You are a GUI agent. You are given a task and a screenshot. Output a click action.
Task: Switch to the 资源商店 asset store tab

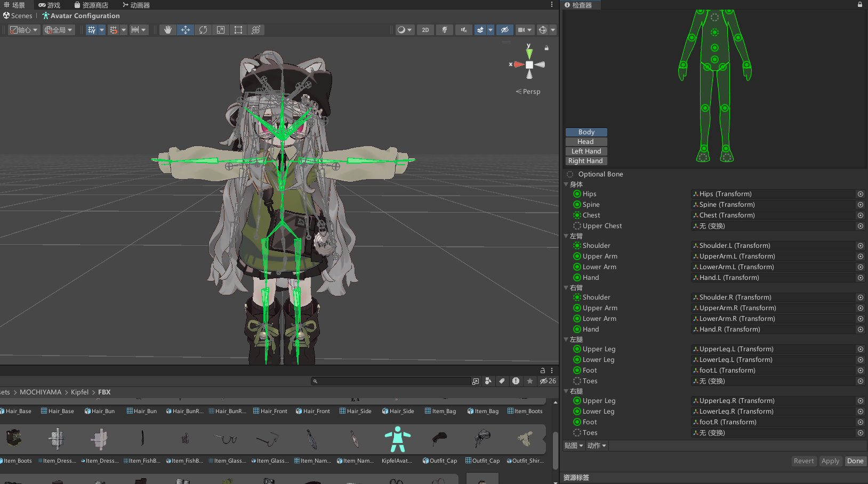[x=91, y=5]
